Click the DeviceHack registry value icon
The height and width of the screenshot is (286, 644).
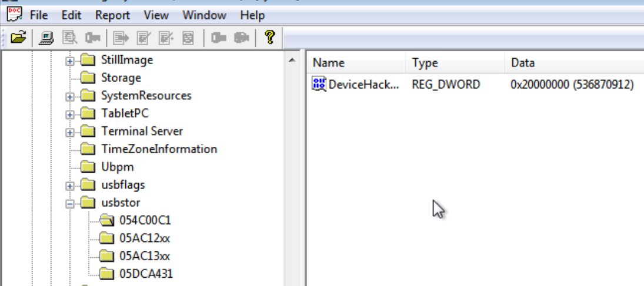[x=319, y=85]
